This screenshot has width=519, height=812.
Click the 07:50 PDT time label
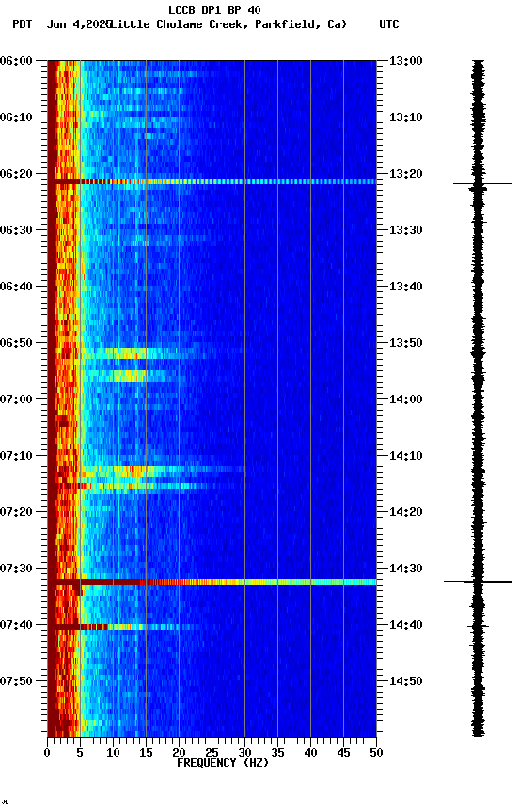[x=16, y=681]
